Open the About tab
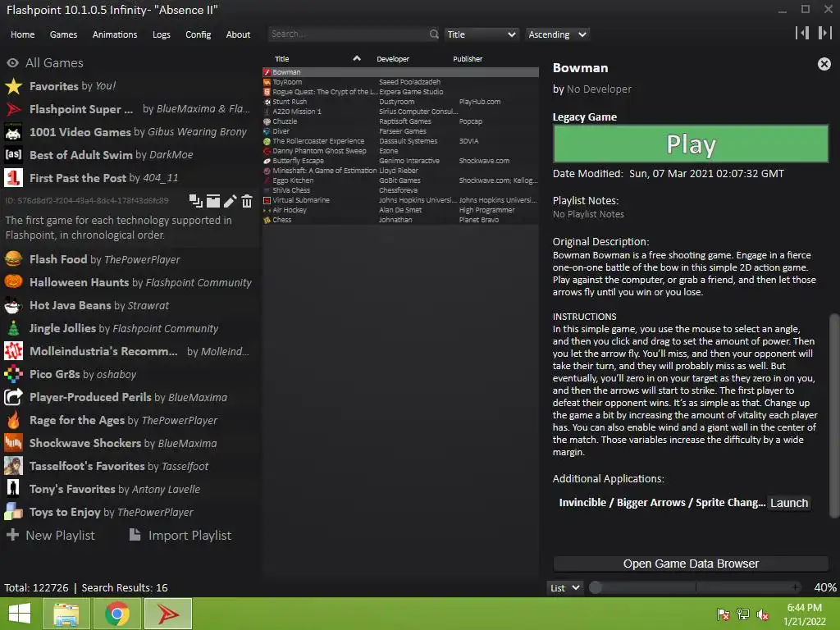 [x=238, y=34]
